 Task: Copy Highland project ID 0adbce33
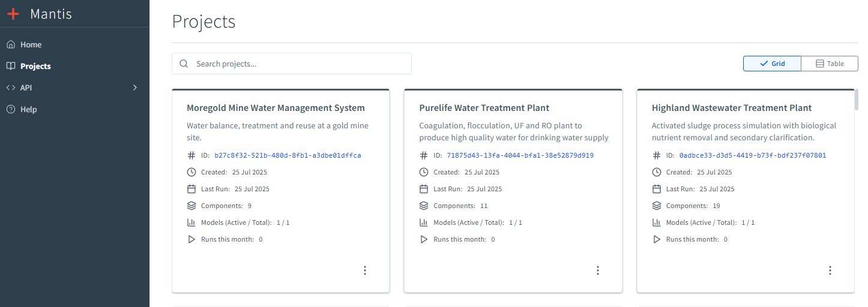click(753, 155)
